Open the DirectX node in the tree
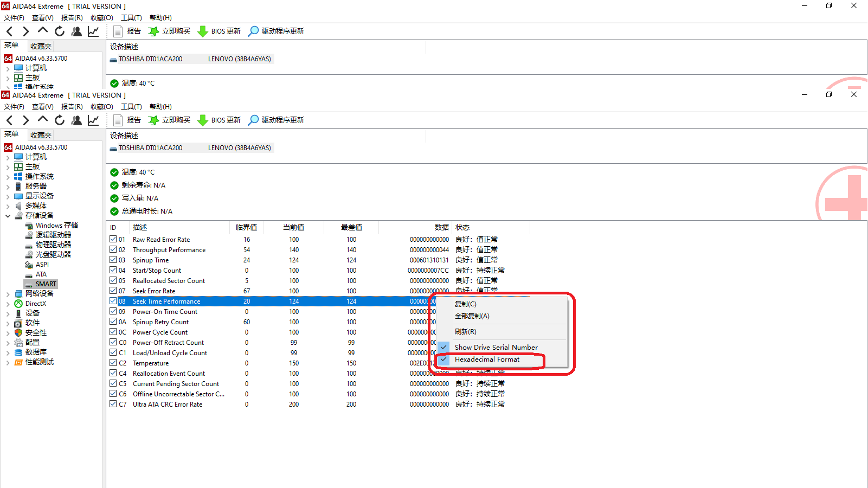868x488 pixels. coord(35,304)
